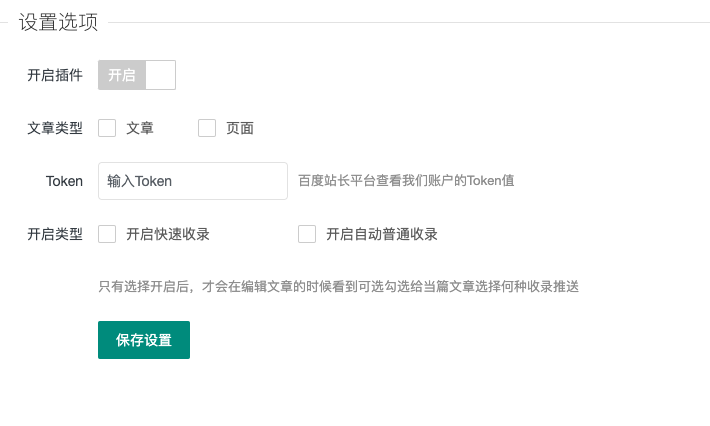Check the 页面 checkbox
Viewport: 710px width, 426px height.
tap(207, 128)
